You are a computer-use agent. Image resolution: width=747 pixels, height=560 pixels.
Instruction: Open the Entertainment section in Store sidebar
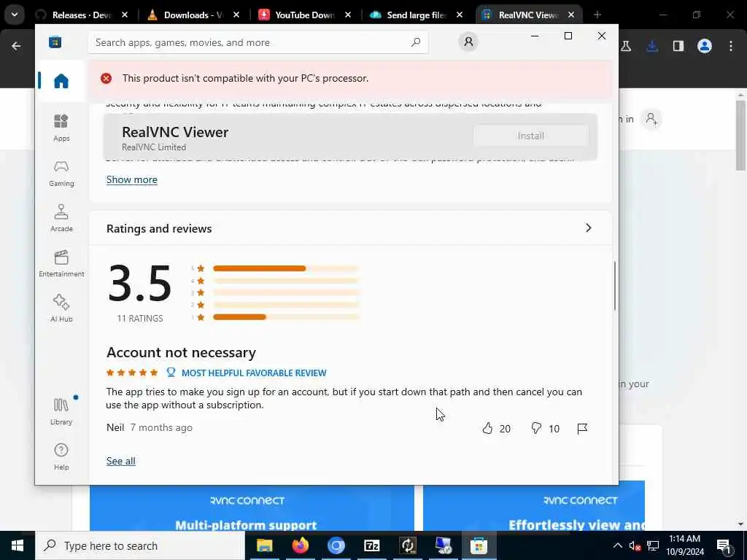click(61, 264)
